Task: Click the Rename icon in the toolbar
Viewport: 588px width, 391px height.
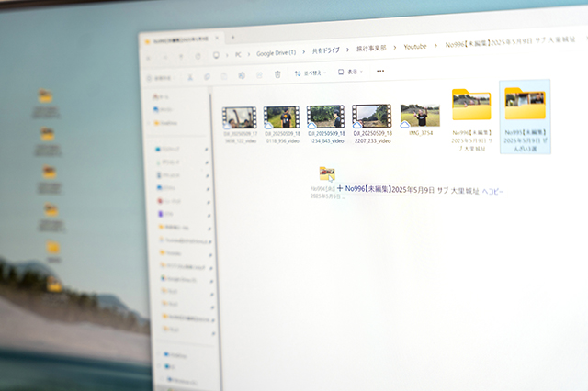Action: pyautogui.click(x=242, y=75)
